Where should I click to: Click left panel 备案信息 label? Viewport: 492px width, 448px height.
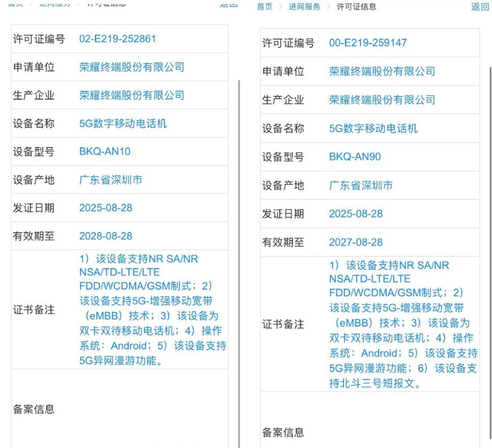point(34,409)
